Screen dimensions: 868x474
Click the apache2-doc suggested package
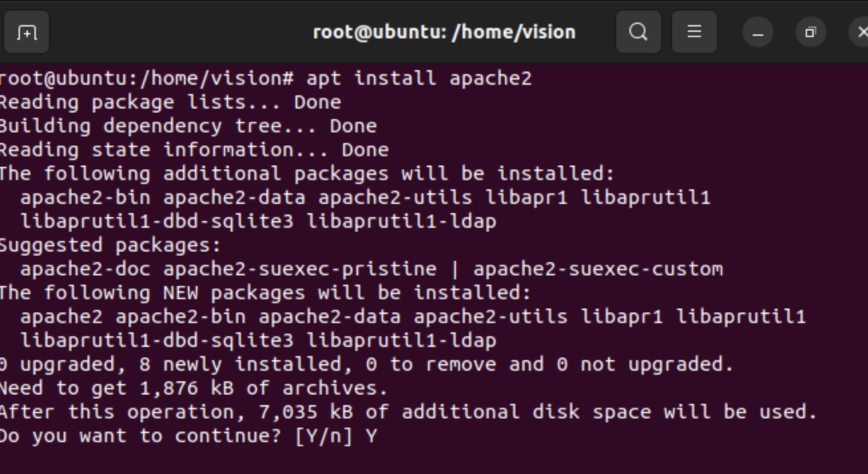85,269
